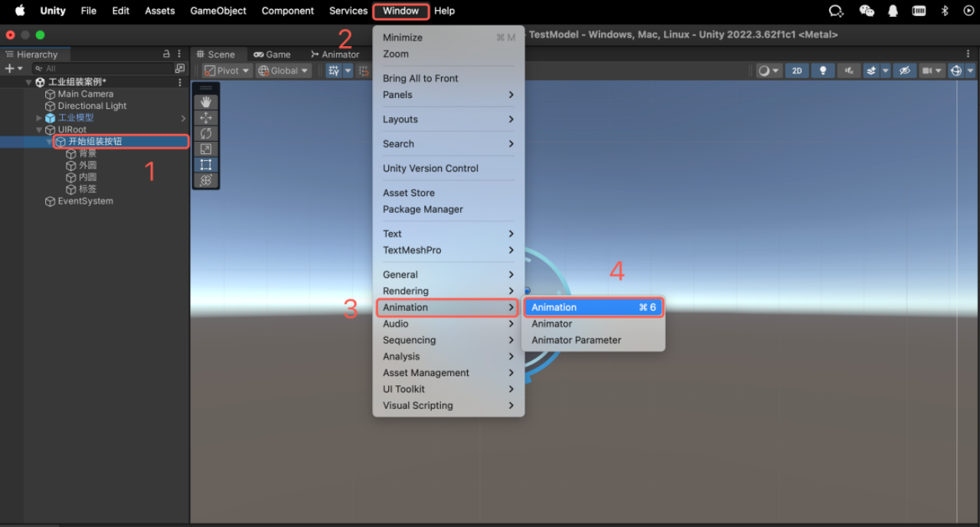This screenshot has height=527, width=980.
Task: Open the Global handle rotation dropdown
Action: click(283, 70)
